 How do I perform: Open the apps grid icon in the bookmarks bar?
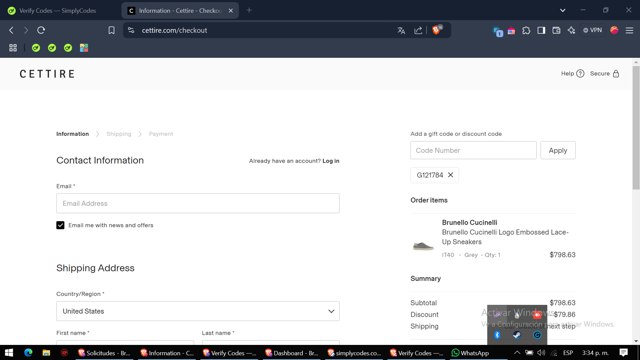pyautogui.click(x=13, y=48)
